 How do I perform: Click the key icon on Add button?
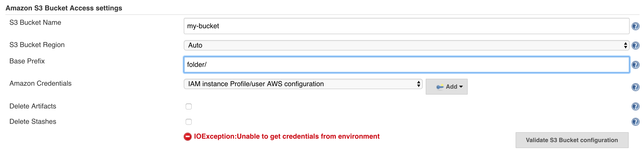coord(440,87)
